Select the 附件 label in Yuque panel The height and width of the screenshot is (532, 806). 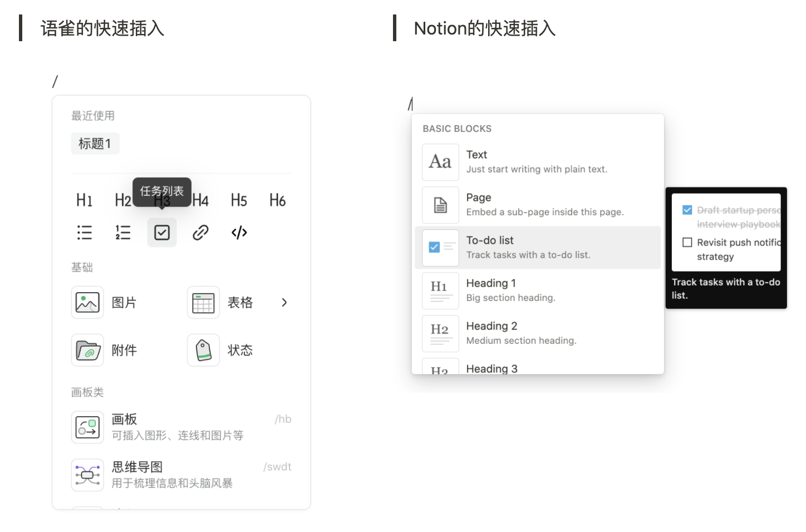coord(124,350)
